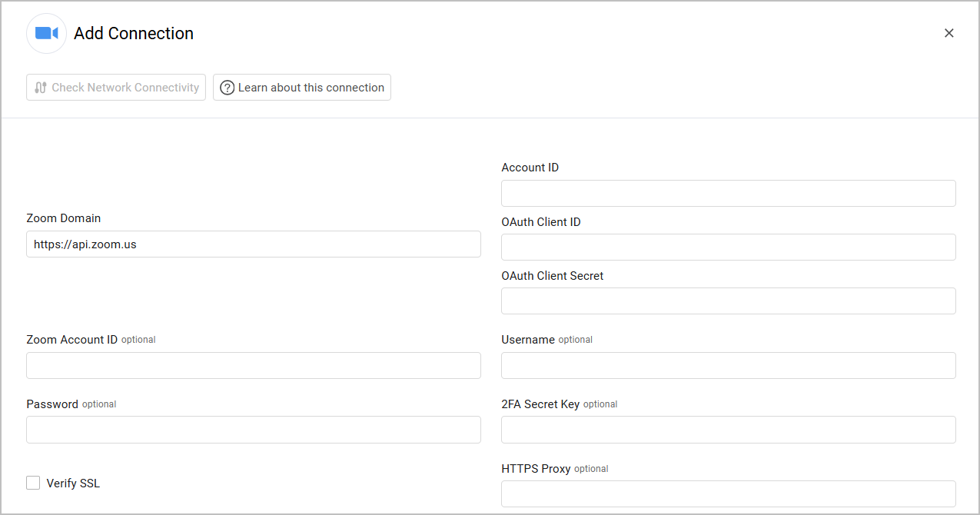
Task: Click the Zoom camera logo icon
Action: click(x=47, y=33)
